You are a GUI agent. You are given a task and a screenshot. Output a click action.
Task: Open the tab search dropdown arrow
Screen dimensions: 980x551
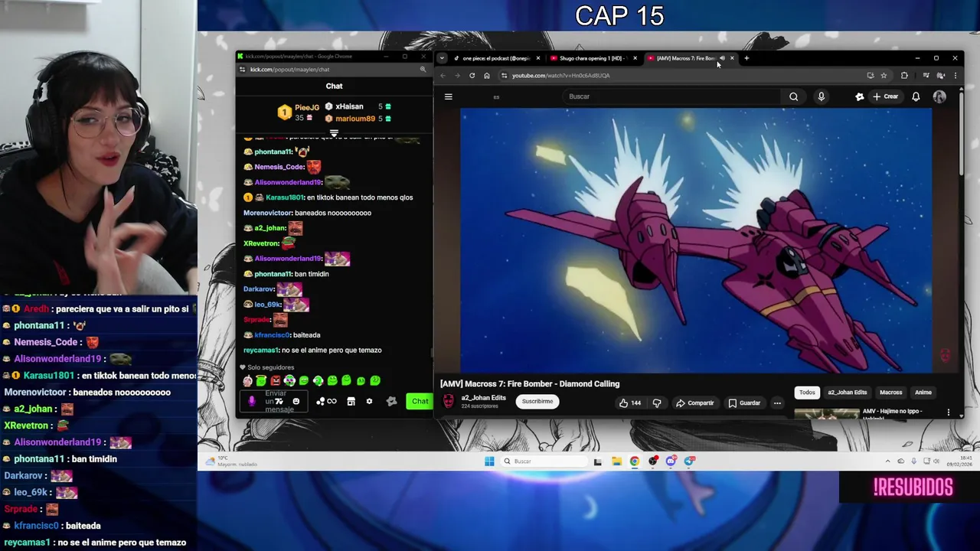pyautogui.click(x=442, y=58)
